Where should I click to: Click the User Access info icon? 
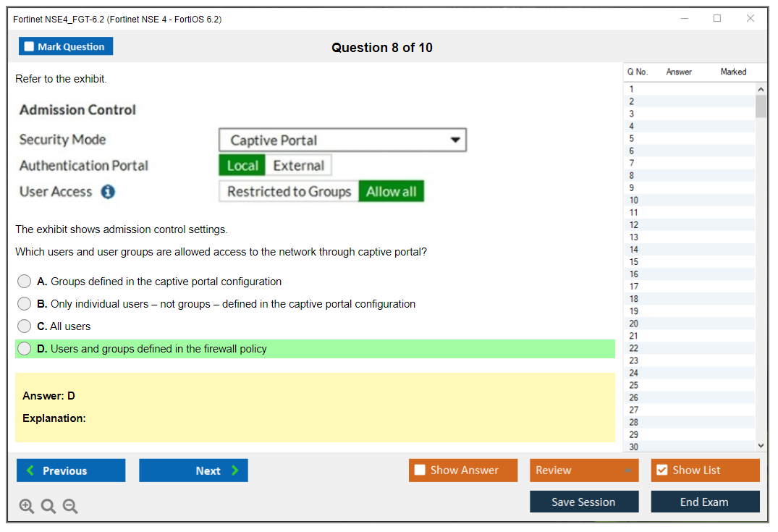(x=108, y=192)
